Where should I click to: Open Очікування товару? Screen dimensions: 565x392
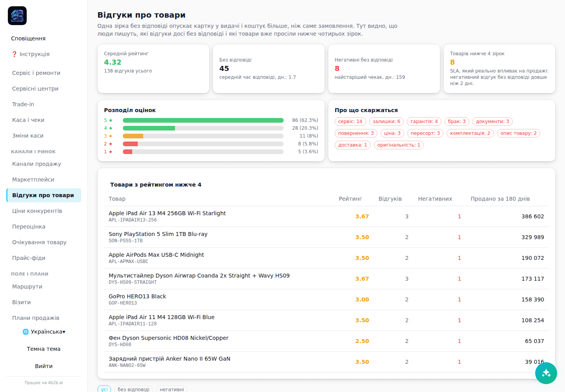(44, 242)
